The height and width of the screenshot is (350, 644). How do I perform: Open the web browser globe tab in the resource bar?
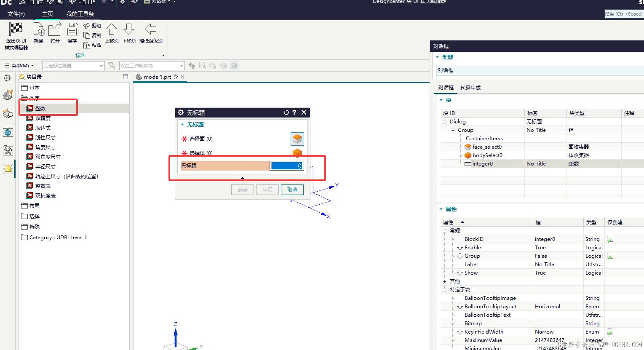coord(8,132)
